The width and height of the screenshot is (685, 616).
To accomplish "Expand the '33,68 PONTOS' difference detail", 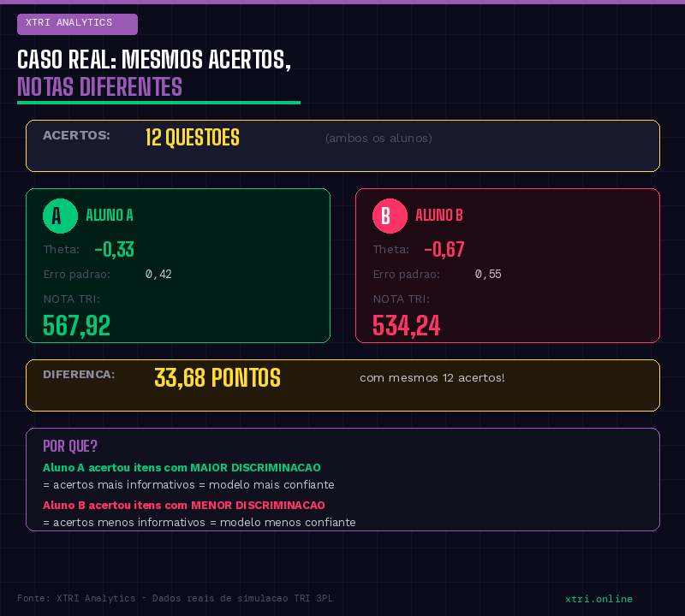I will pyautogui.click(x=217, y=378).
